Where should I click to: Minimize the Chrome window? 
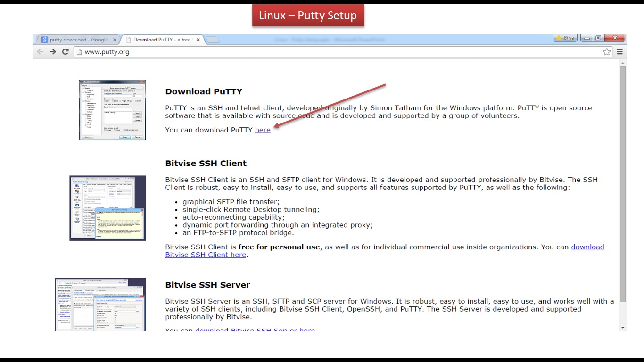pyautogui.click(x=586, y=38)
